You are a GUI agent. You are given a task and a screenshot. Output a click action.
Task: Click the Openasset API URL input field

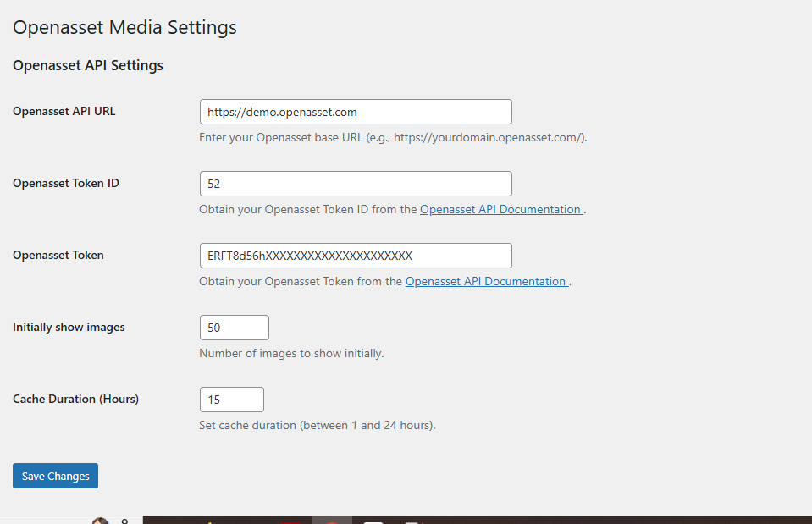click(355, 112)
